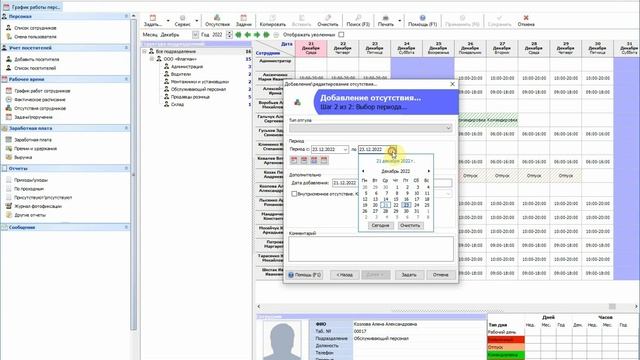This screenshot has height=360, width=640.
Task: Click the Комментарий text field
Action: point(371,249)
